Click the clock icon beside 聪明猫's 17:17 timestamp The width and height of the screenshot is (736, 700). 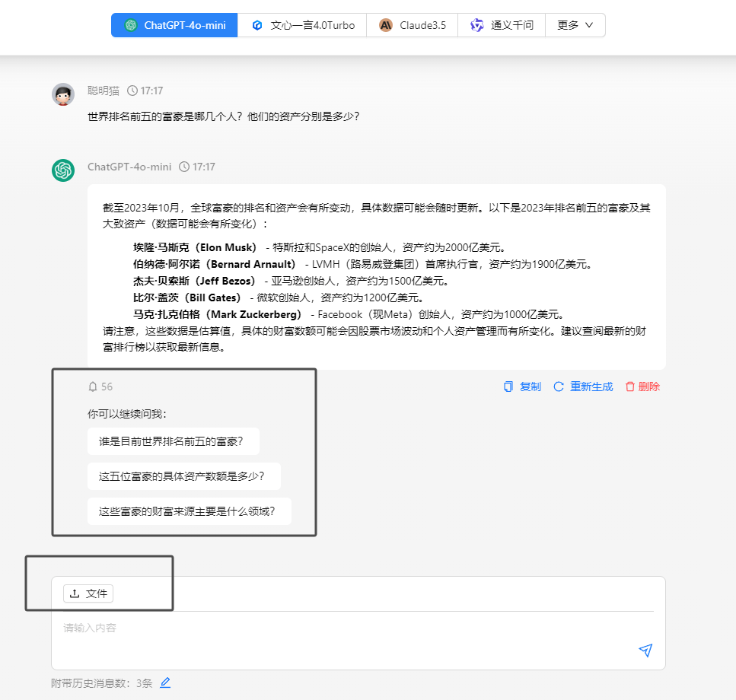pyautogui.click(x=132, y=91)
